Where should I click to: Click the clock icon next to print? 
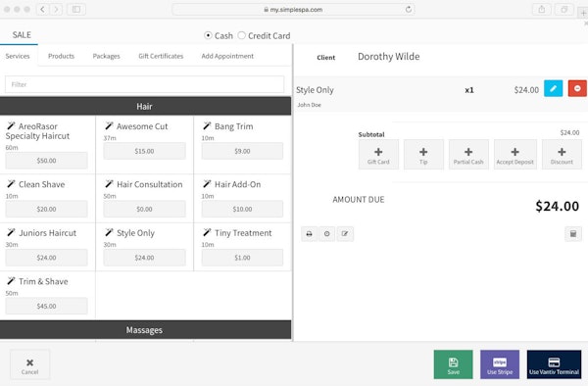(x=327, y=234)
